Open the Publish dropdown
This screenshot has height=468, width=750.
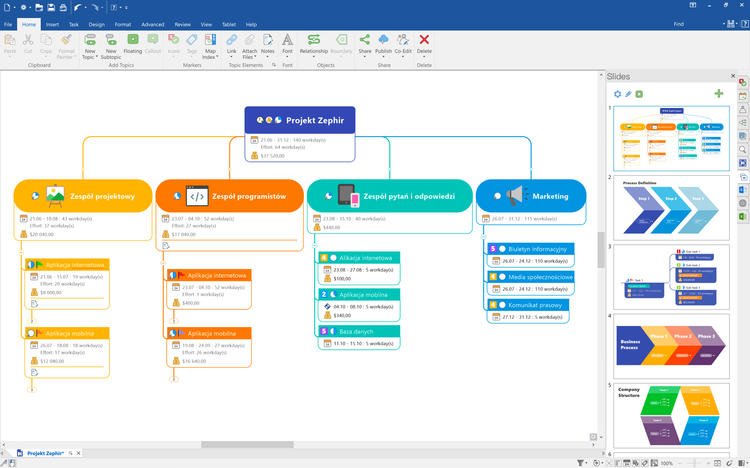pyautogui.click(x=383, y=57)
